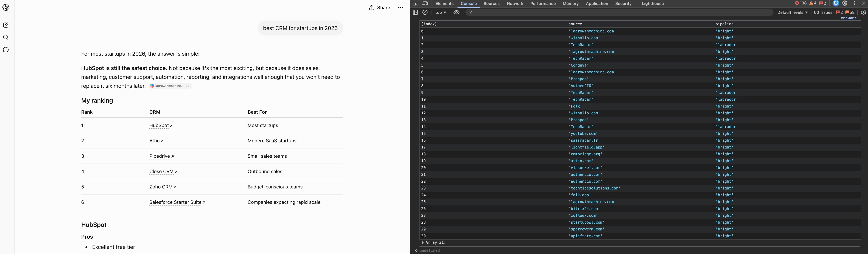Screen dimensions: 868x254
Task: Open the chat bubble sidebar icon
Action: pyautogui.click(x=6, y=50)
